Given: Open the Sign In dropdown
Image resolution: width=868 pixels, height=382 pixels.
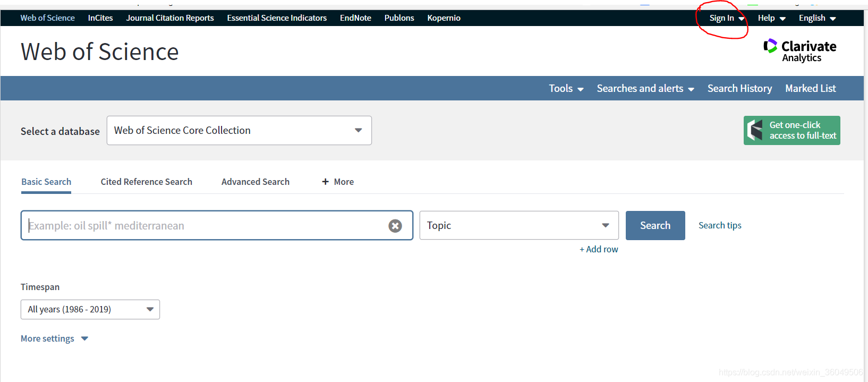Looking at the screenshot, I should point(727,18).
